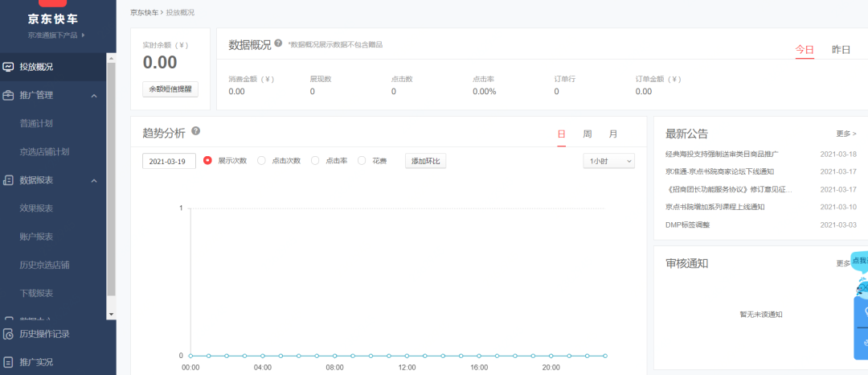Click the red 京东快车 logo

(52, 3)
